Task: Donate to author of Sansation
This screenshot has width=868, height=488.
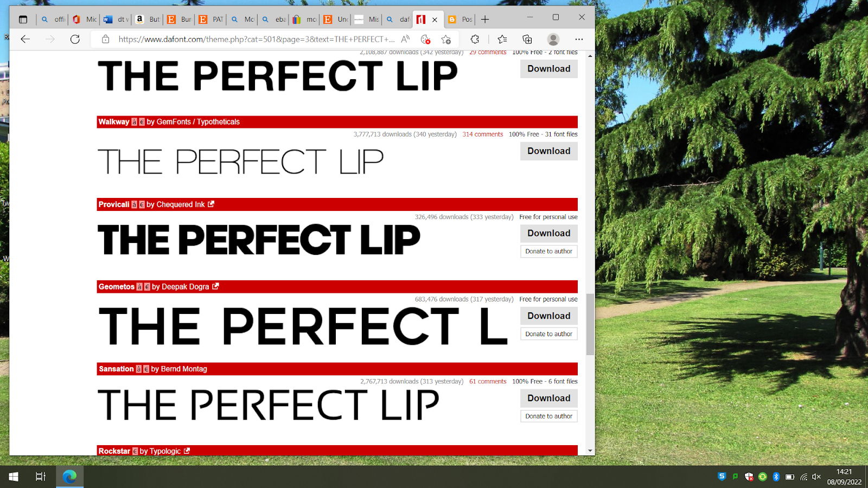Action: click(x=549, y=416)
